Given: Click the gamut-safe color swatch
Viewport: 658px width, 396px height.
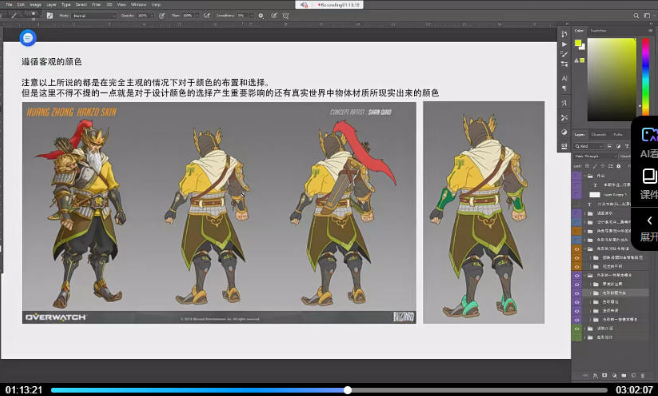Looking at the screenshot, I should pyautogui.click(x=582, y=60).
